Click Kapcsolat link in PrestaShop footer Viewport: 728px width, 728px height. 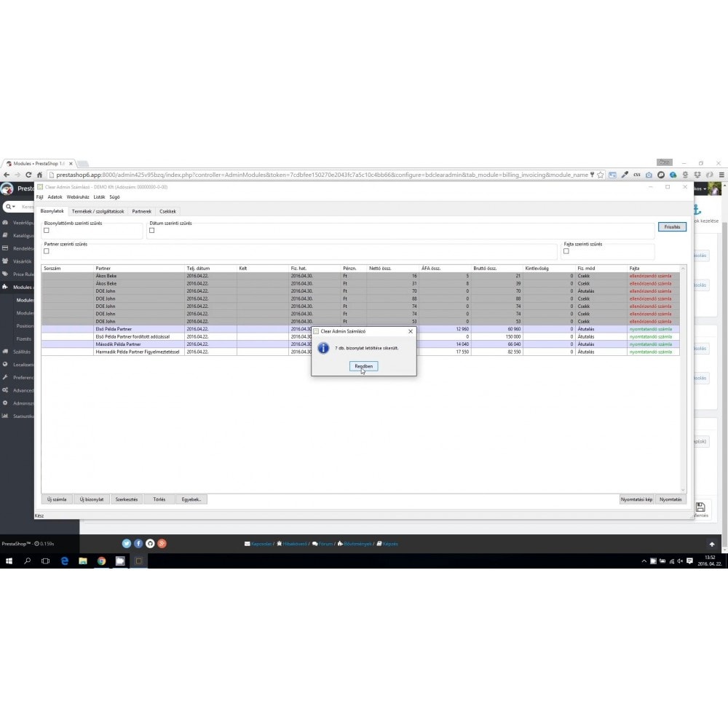click(x=261, y=544)
